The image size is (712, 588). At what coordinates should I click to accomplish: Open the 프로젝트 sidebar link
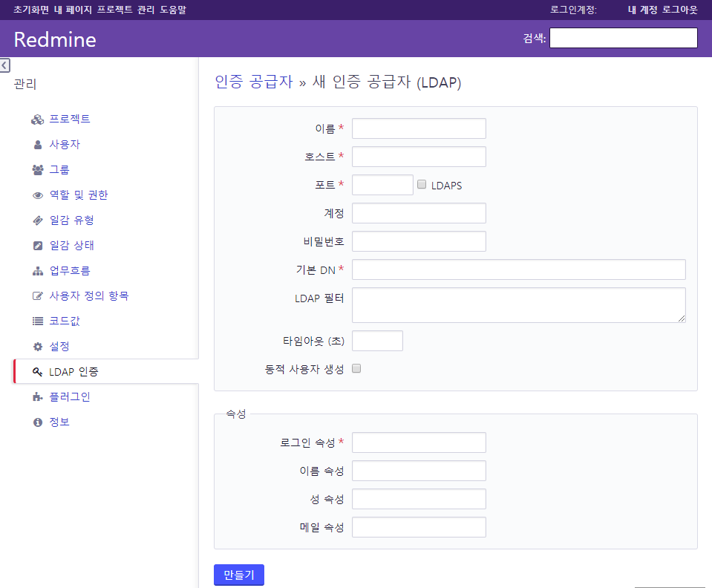click(70, 119)
